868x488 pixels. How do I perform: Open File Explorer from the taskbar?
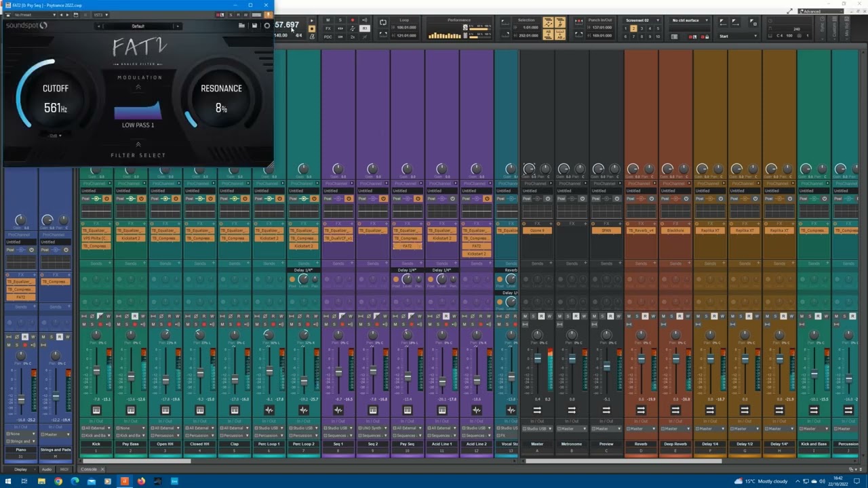point(41,481)
